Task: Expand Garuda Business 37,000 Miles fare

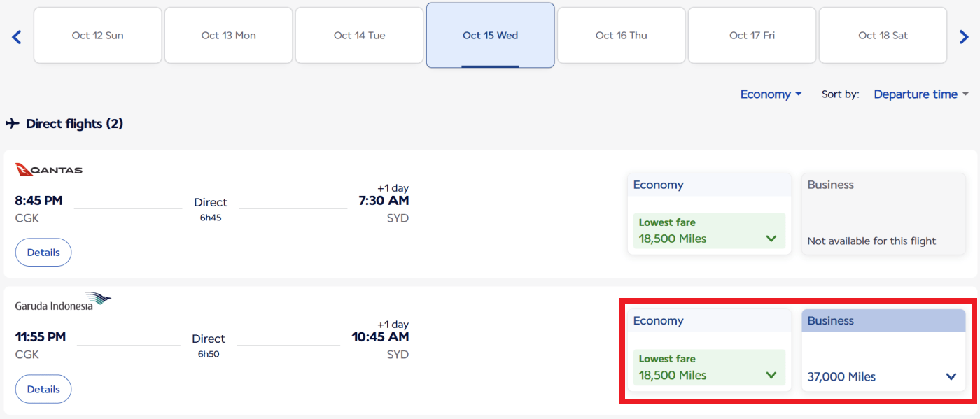Action: 882,376
